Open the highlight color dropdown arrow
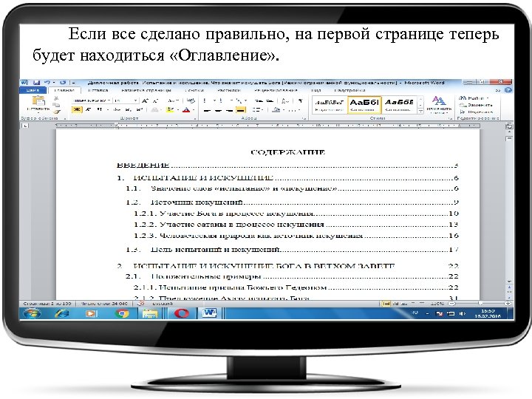 (178, 110)
